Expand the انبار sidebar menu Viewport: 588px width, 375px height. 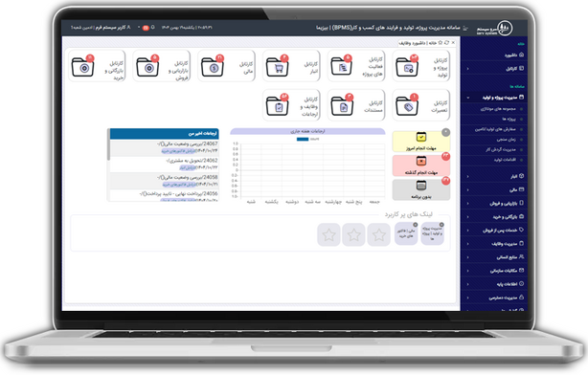[494, 176]
